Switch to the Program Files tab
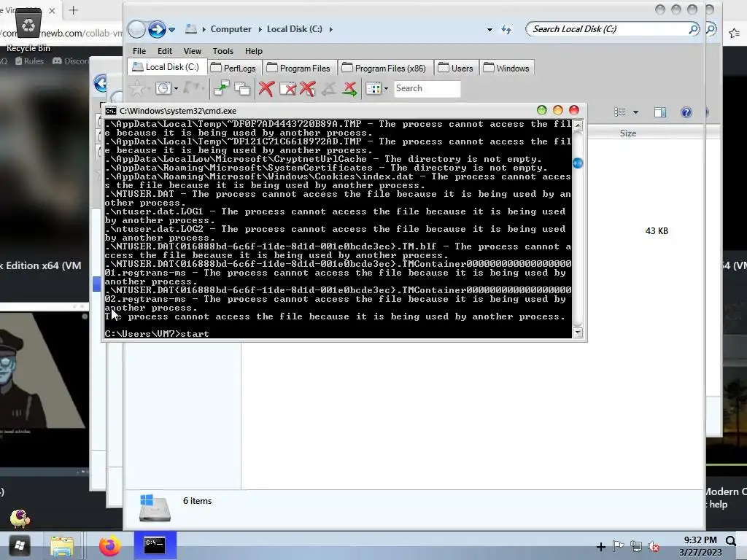Screen dimensions: 747x560 [299, 68]
